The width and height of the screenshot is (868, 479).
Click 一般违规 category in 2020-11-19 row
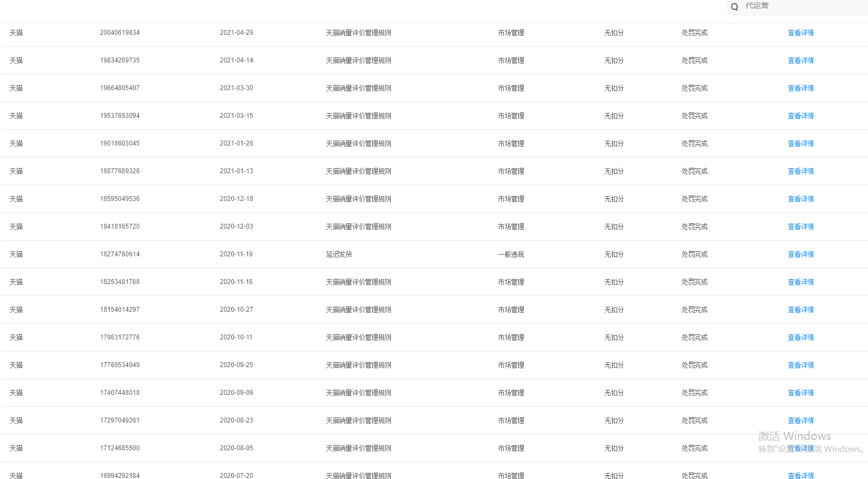tap(511, 254)
